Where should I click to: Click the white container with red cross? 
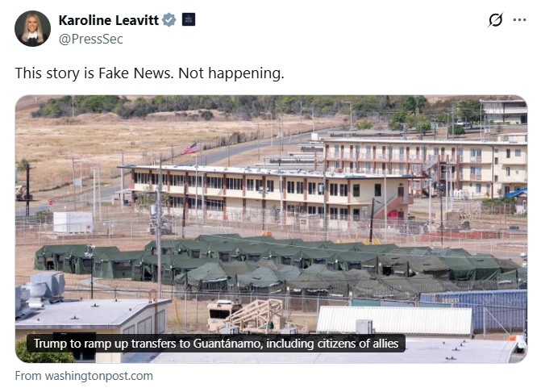pyautogui.click(x=73, y=223)
